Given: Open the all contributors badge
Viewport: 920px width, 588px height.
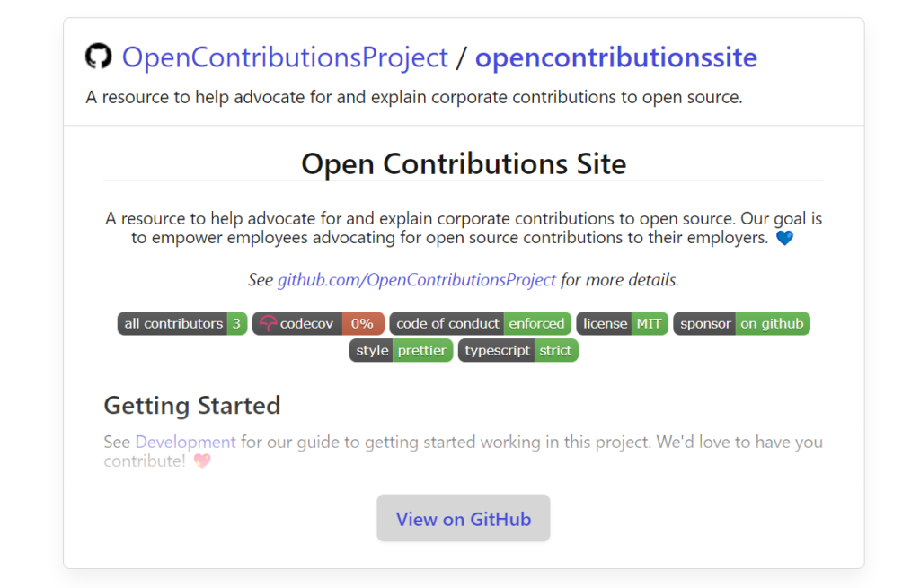Looking at the screenshot, I should tap(182, 324).
